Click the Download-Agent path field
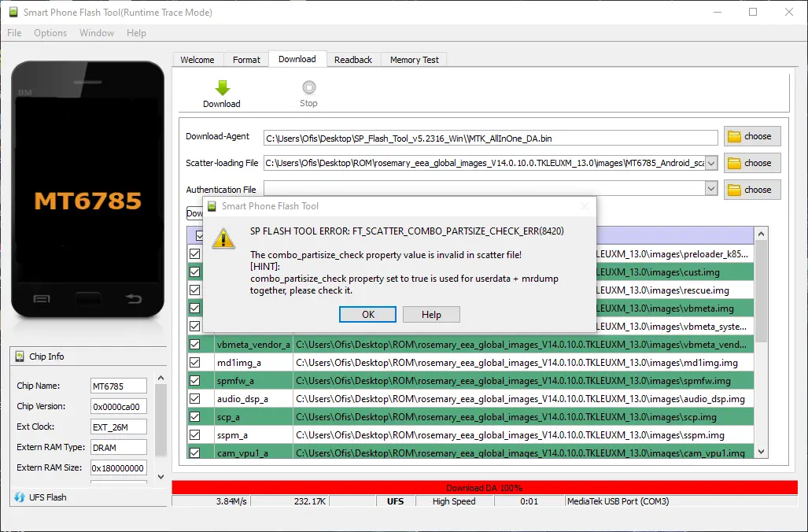 491,138
